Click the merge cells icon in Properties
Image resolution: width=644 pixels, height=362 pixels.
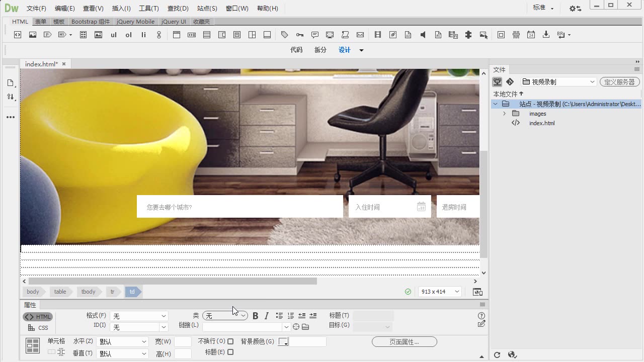(52, 352)
